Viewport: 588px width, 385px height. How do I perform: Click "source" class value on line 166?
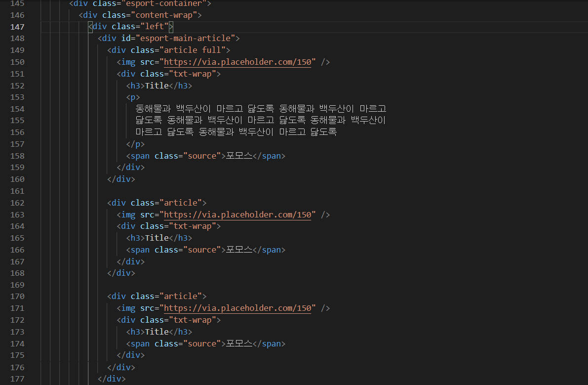202,250
